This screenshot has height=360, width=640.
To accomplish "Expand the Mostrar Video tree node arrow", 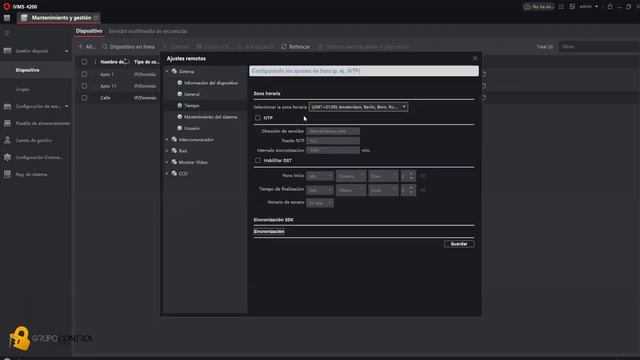I will point(167,162).
